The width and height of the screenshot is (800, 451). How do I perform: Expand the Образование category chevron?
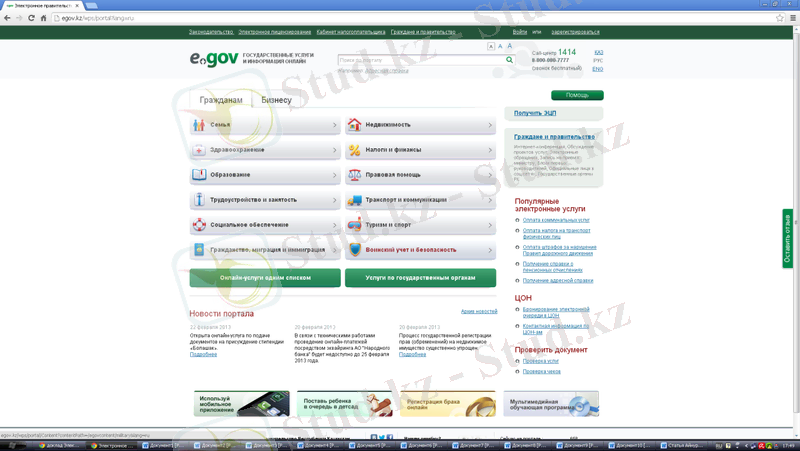pos(335,175)
